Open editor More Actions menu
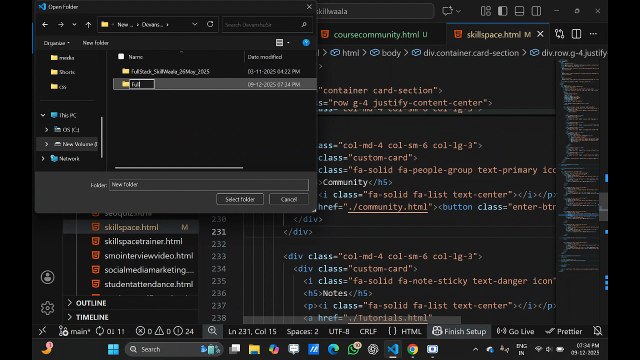This screenshot has width=640, height=360. (593, 34)
